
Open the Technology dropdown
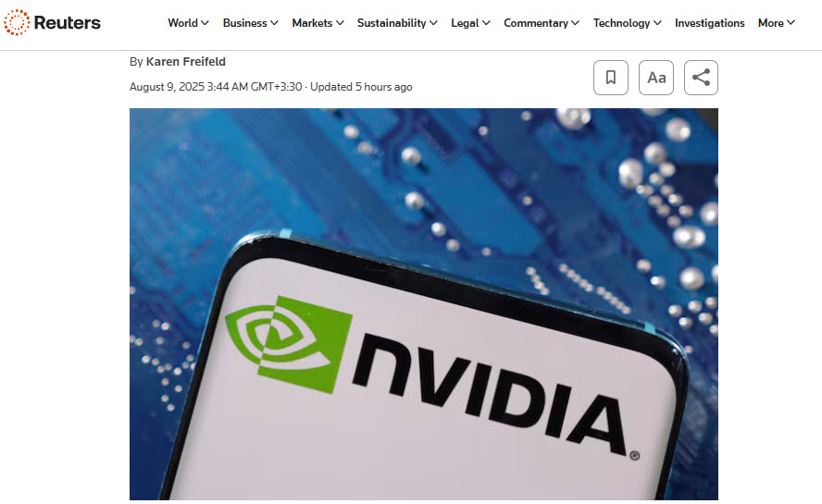point(627,23)
